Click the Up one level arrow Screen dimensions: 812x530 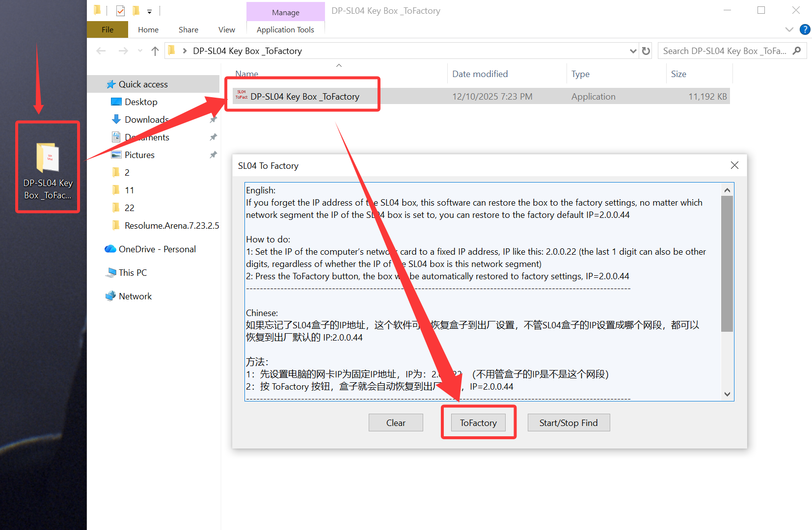pyautogui.click(x=155, y=51)
